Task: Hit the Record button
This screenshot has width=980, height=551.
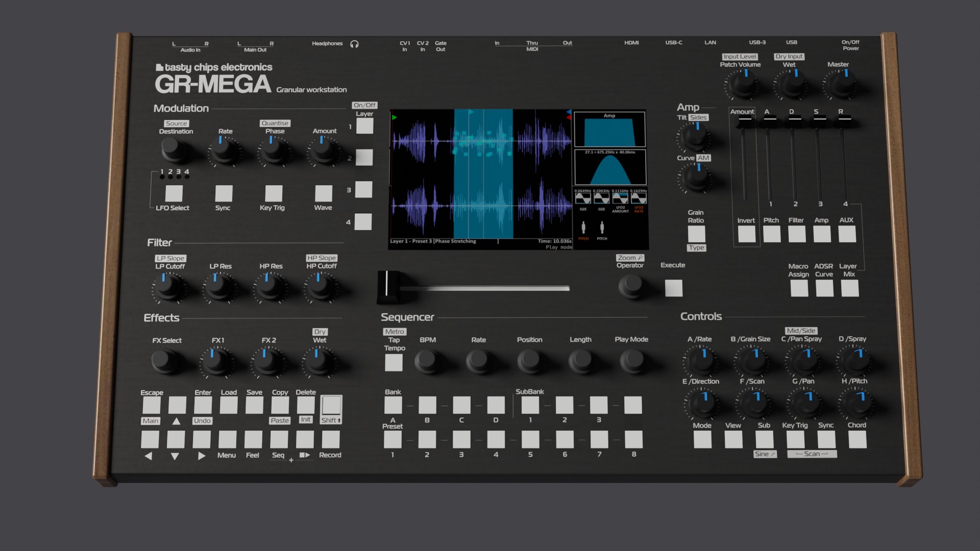Action: [331, 439]
